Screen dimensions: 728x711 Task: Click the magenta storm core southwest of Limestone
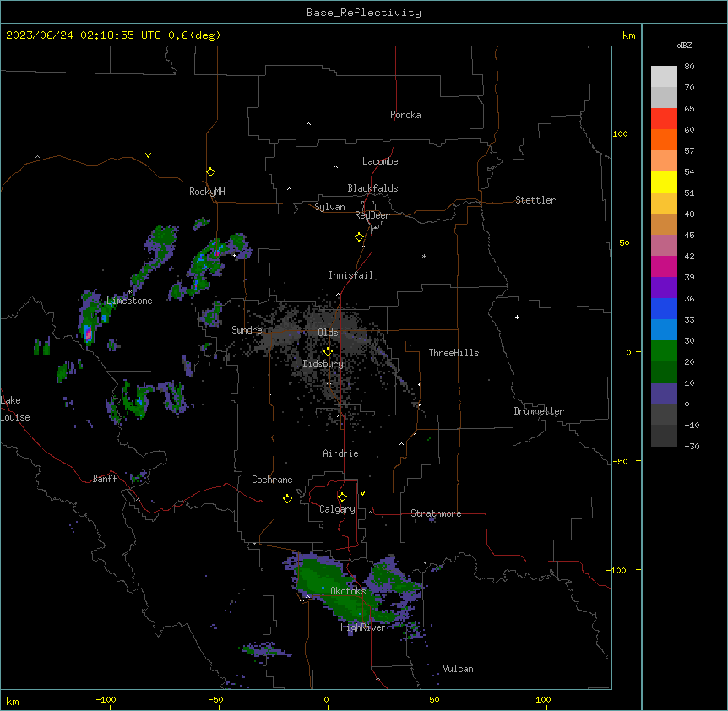(x=88, y=334)
